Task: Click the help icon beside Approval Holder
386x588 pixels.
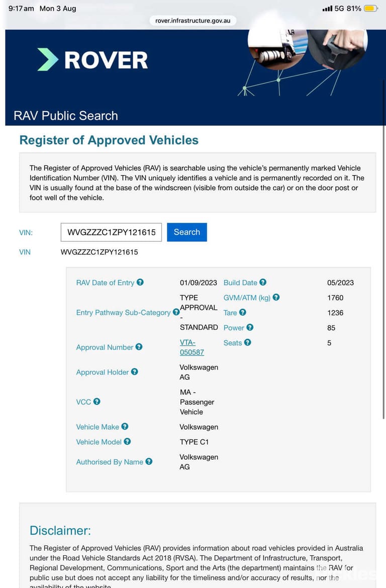Action: coord(135,372)
